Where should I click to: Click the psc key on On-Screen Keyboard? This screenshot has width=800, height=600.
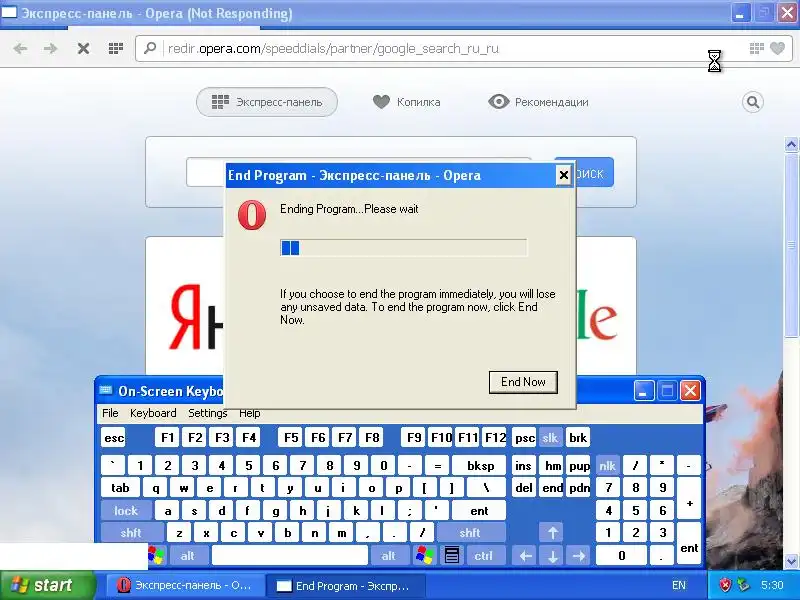click(524, 438)
